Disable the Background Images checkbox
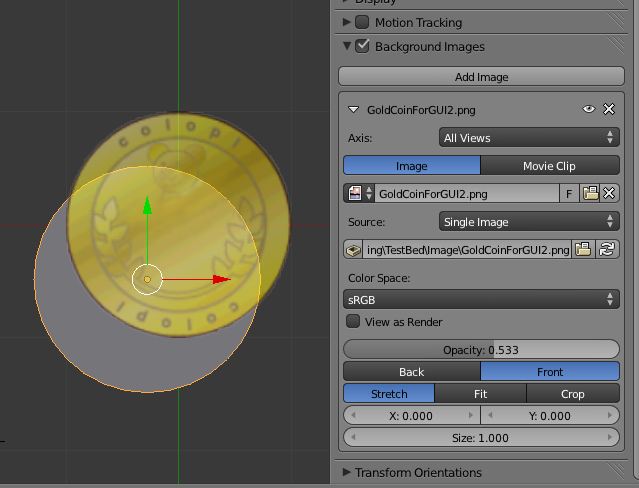Screen dimensions: 639x488 click(x=362, y=46)
